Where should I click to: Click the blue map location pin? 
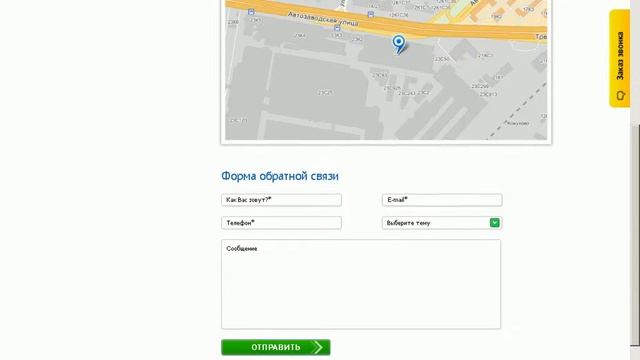click(399, 44)
